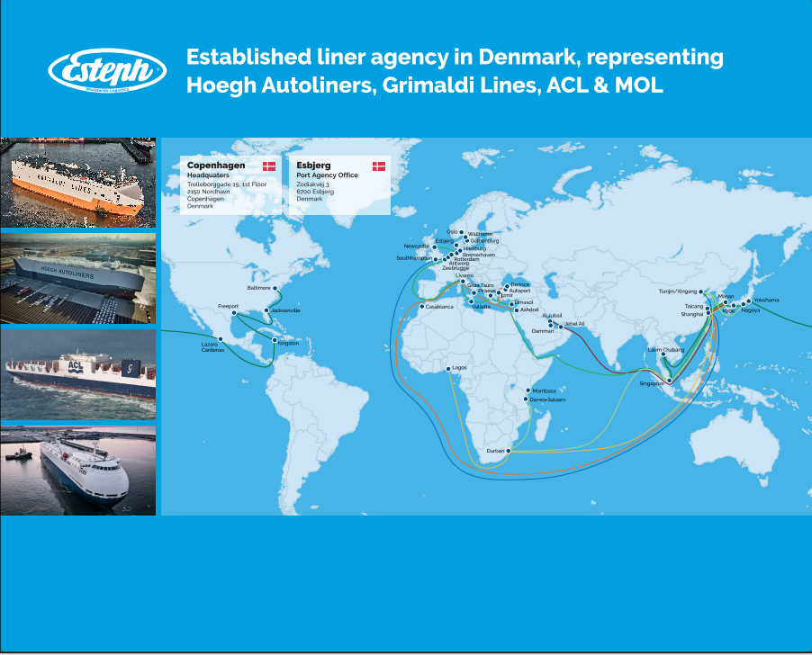Click the "Bremerhaven" port label

click(x=479, y=255)
